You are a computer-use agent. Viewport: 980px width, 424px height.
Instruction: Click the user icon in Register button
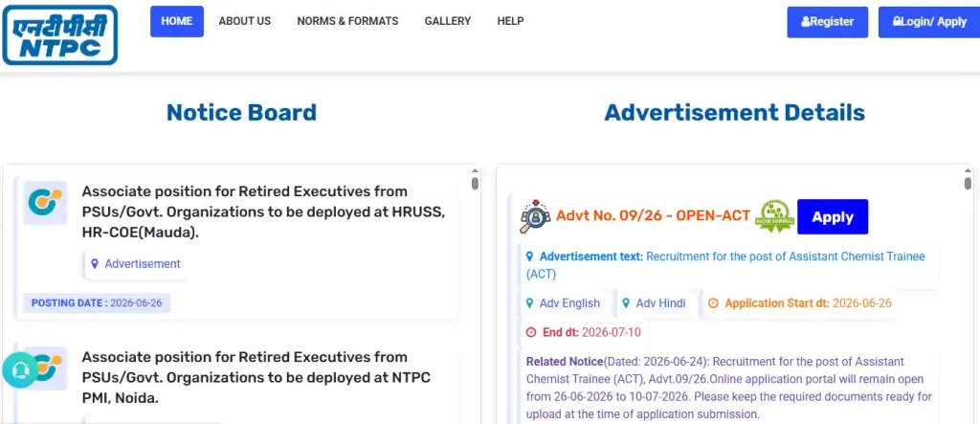pos(805,22)
